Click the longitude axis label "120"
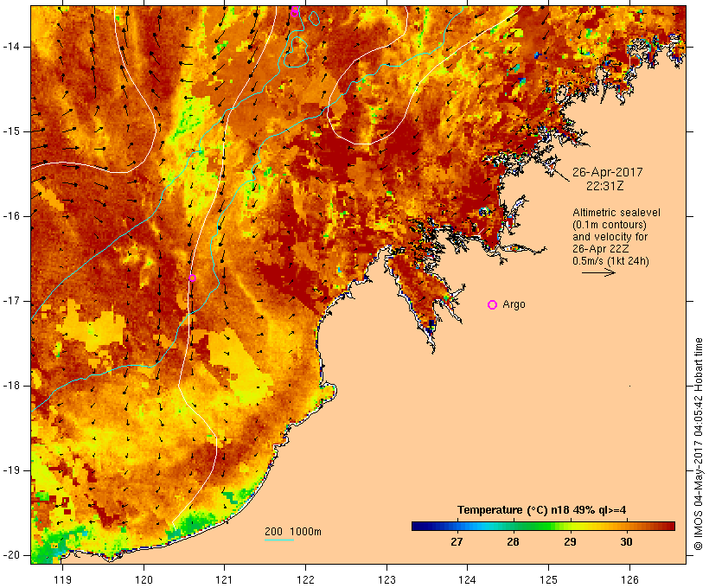 pos(144,579)
